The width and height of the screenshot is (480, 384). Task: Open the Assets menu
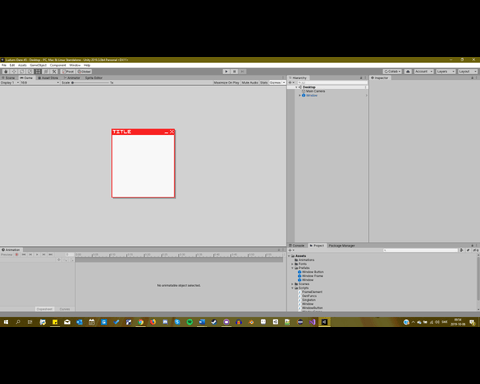point(22,65)
